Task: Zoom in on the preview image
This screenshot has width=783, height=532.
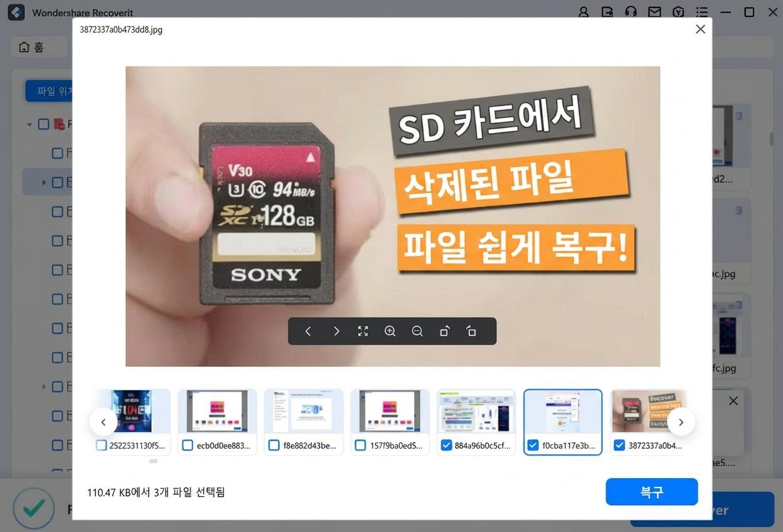Action: tap(390, 331)
